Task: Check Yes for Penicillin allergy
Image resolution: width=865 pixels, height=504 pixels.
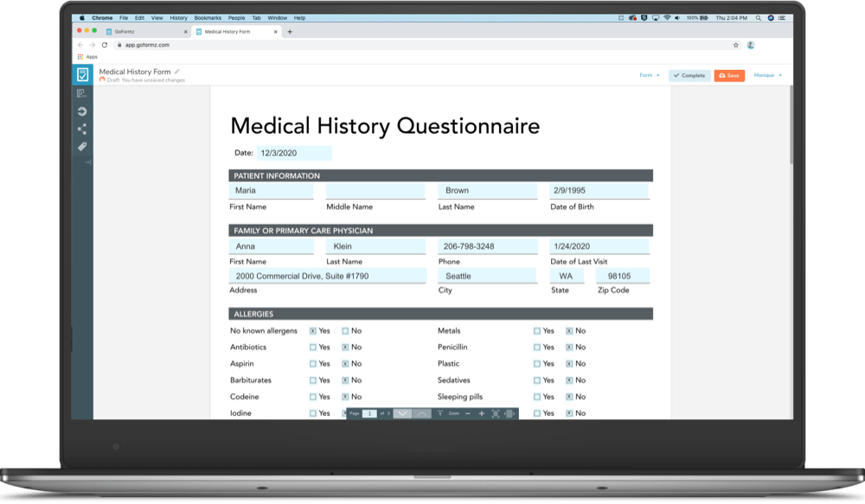Action: [x=536, y=347]
